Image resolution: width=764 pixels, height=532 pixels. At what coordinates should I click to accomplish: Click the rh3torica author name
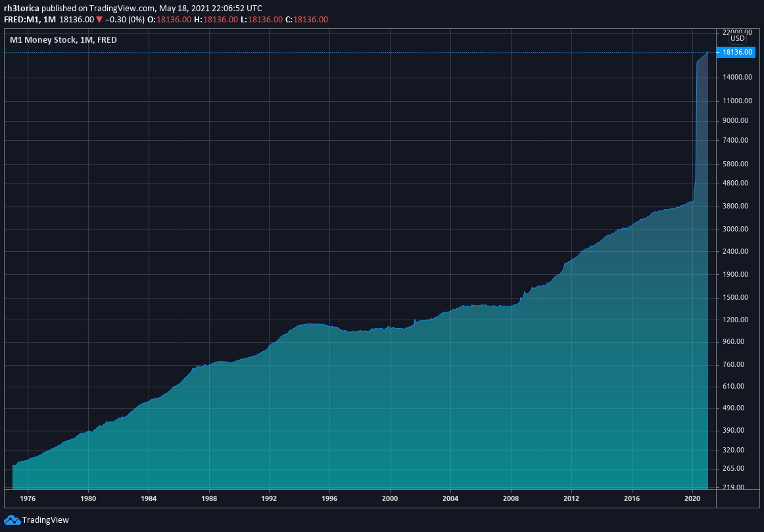[x=22, y=9]
